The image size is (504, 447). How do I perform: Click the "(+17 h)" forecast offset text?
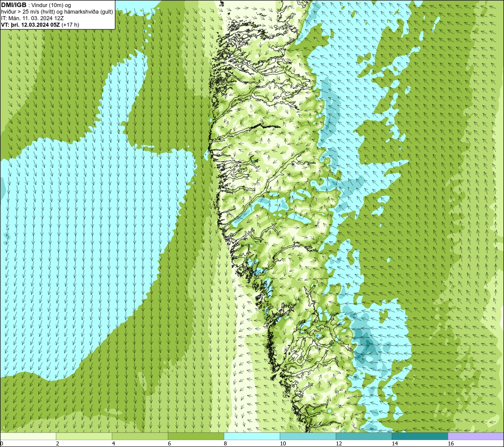(x=70, y=25)
